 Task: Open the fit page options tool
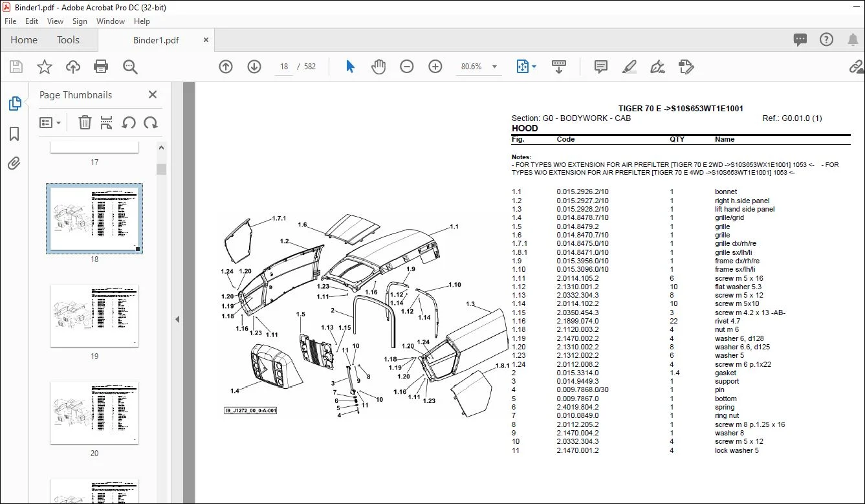coord(525,67)
